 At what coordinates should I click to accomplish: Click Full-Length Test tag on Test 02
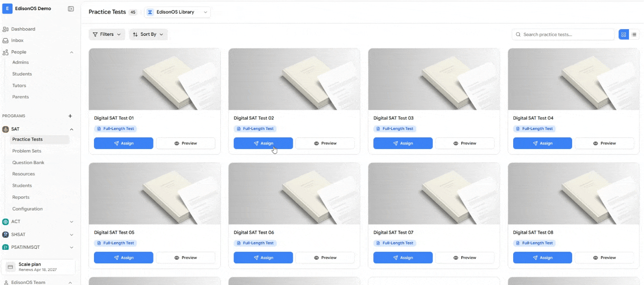(x=255, y=129)
